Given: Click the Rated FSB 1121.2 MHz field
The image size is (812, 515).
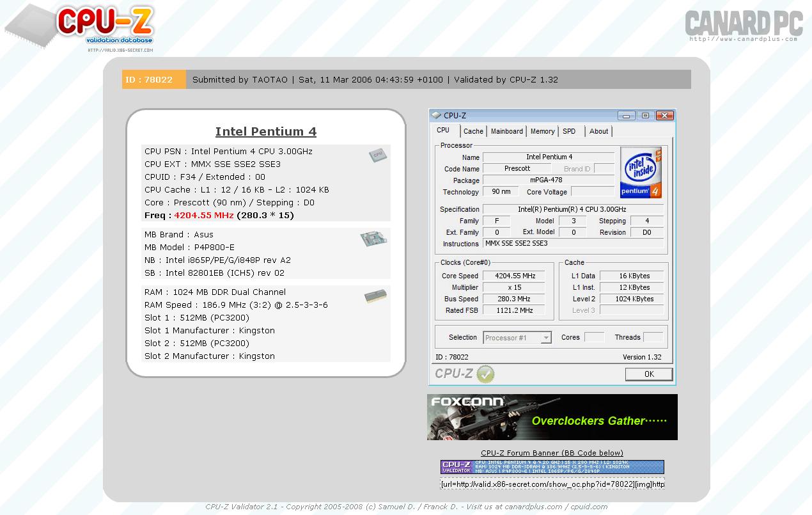Looking at the screenshot, I should tap(514, 310).
